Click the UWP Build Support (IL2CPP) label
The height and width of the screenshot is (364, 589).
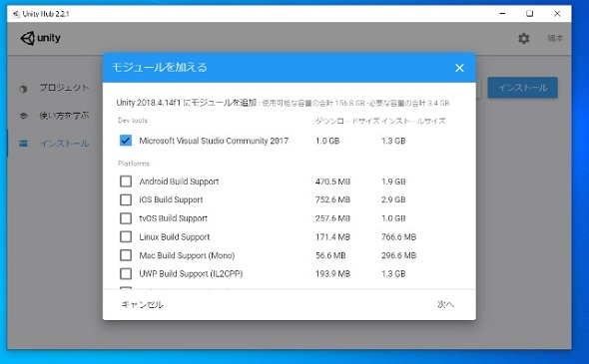point(191,274)
